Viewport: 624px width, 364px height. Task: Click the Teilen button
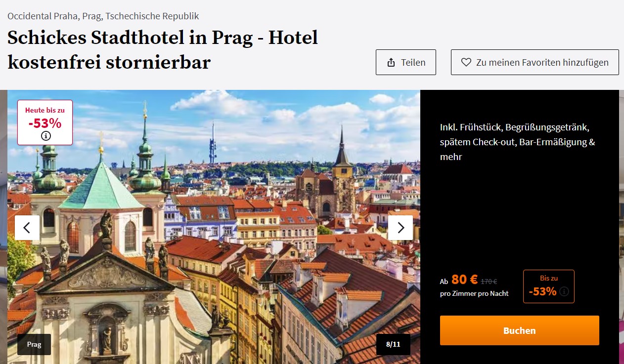coord(406,62)
